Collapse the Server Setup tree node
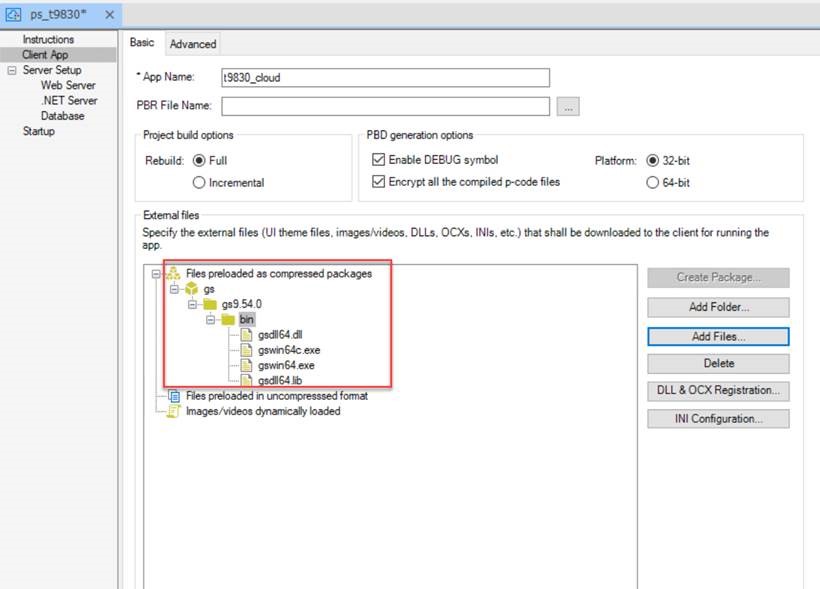This screenshot has width=820, height=589. point(11,71)
